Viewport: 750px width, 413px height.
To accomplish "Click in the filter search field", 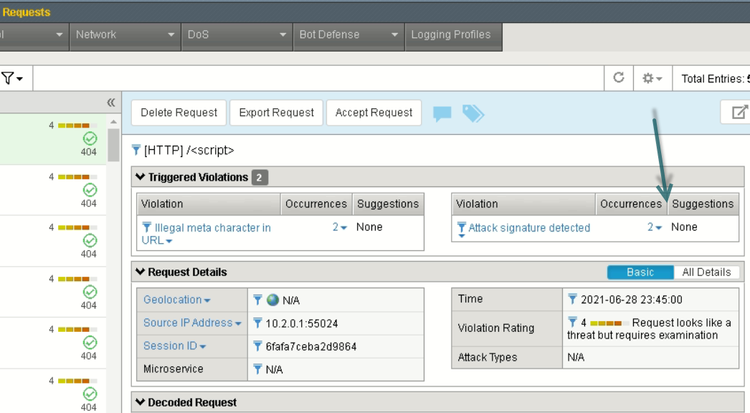I will coord(300,78).
